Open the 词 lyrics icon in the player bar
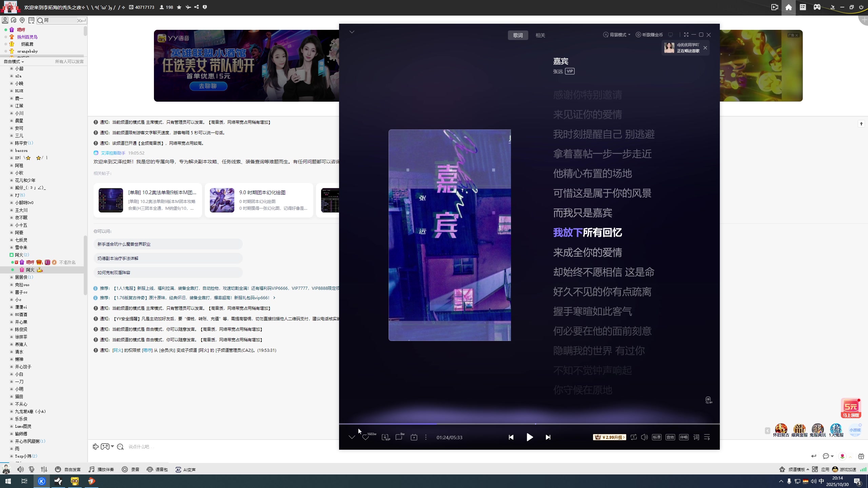The height and width of the screenshot is (488, 868). [x=696, y=437]
